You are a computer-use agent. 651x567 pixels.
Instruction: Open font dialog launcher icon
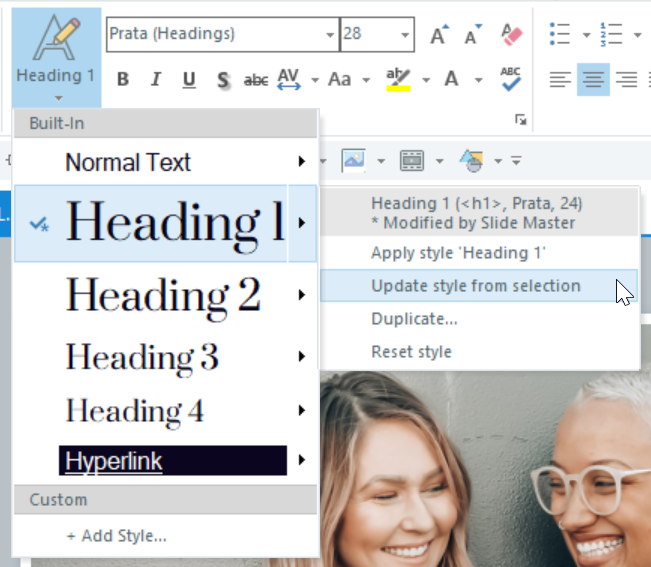(x=521, y=120)
